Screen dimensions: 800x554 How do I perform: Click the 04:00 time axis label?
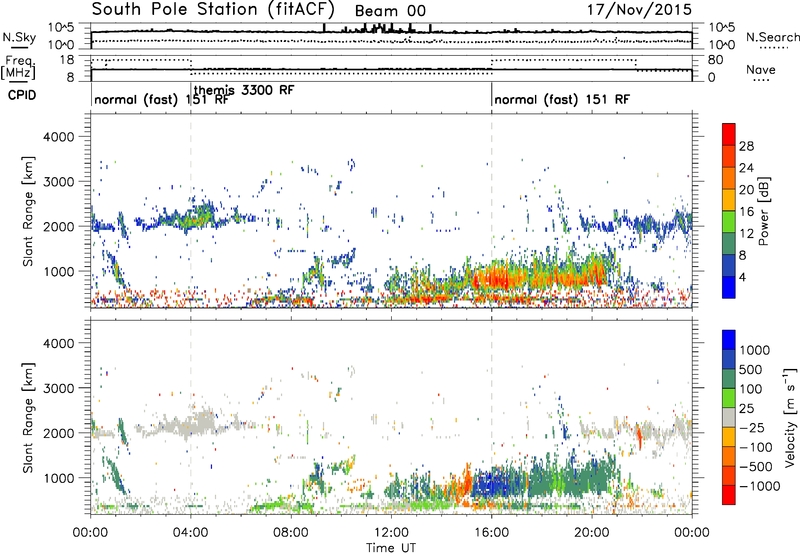(x=191, y=533)
